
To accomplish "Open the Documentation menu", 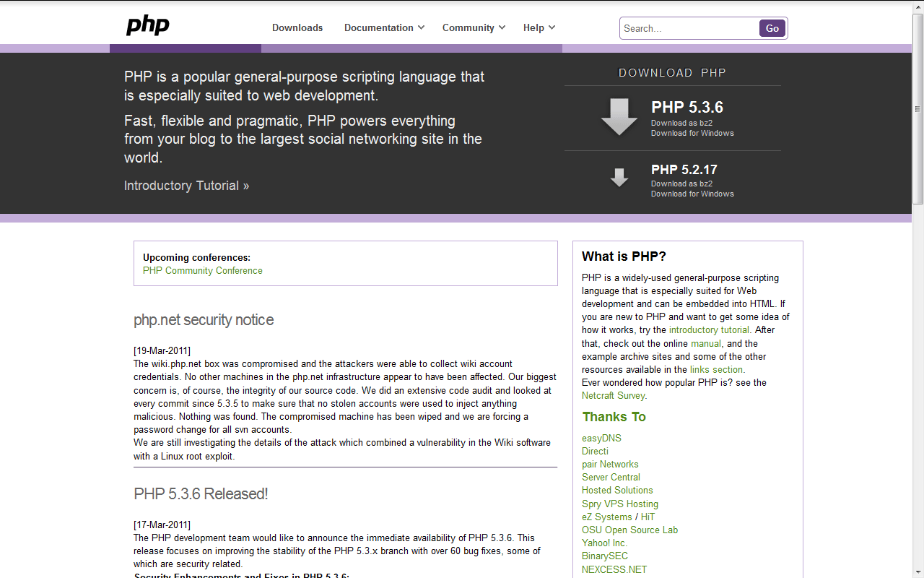I will click(x=379, y=27).
